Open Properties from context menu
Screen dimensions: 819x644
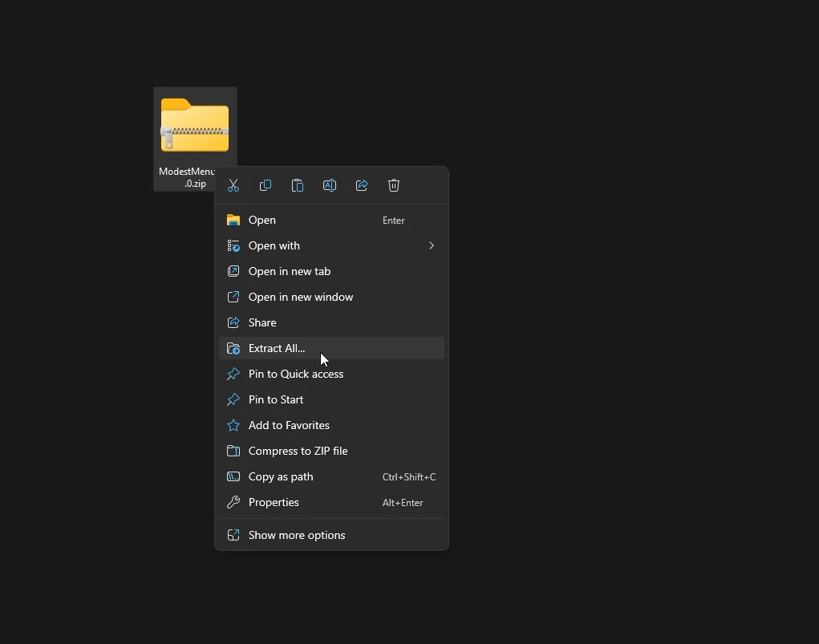click(331, 502)
